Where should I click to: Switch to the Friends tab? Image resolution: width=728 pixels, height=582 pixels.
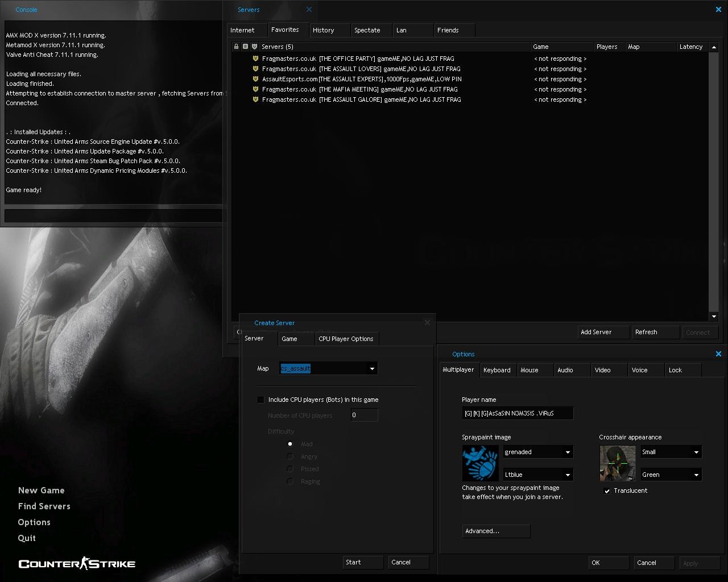[454, 30]
